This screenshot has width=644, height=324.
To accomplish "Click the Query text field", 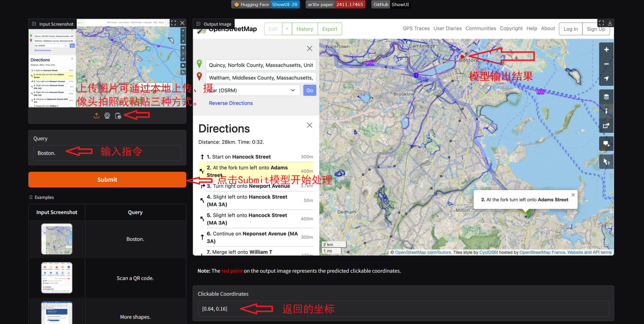I will (107, 153).
